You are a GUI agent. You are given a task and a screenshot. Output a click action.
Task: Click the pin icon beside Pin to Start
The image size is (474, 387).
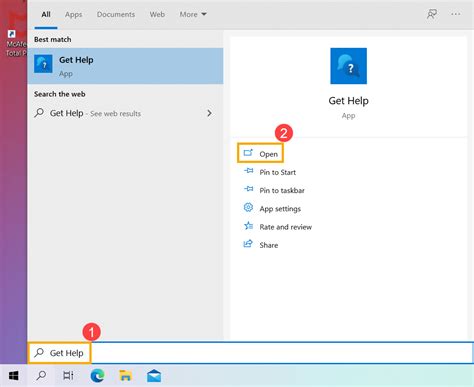point(249,171)
